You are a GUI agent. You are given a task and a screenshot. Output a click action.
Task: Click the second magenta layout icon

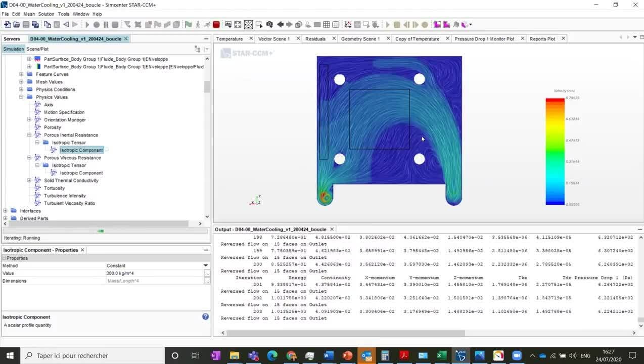click(447, 24)
